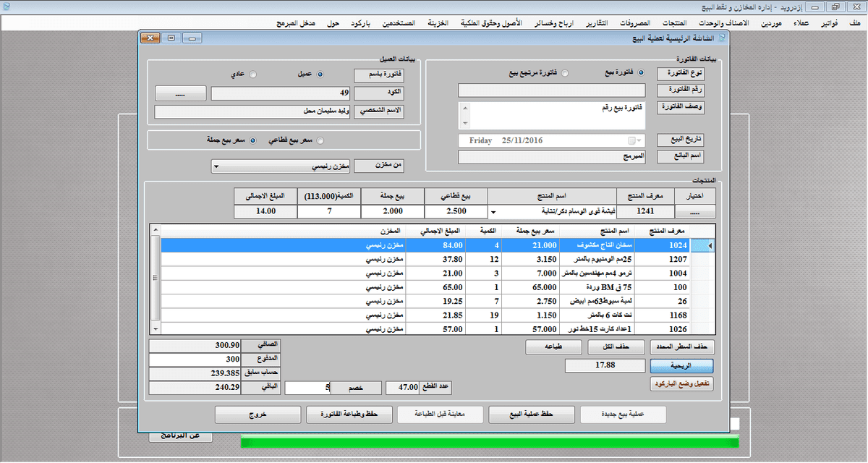
Task: Open the 'موردين' menu
Action: click(x=770, y=23)
